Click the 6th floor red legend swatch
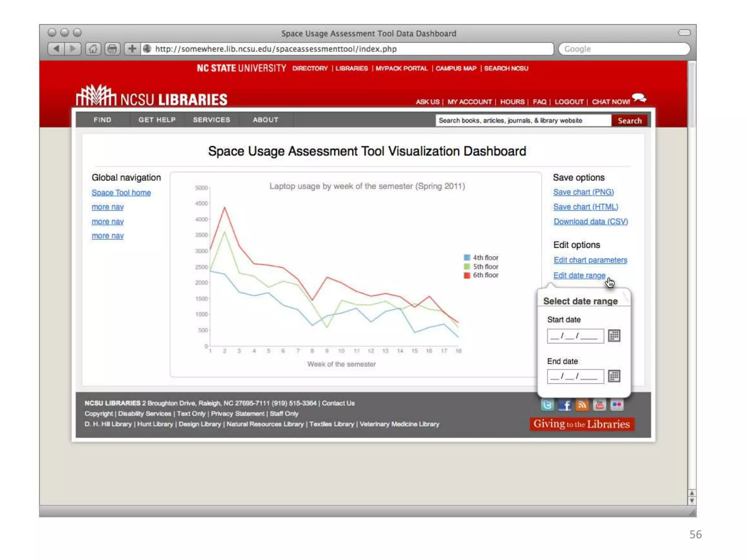Viewport: 747px width, 560px height. (x=467, y=275)
